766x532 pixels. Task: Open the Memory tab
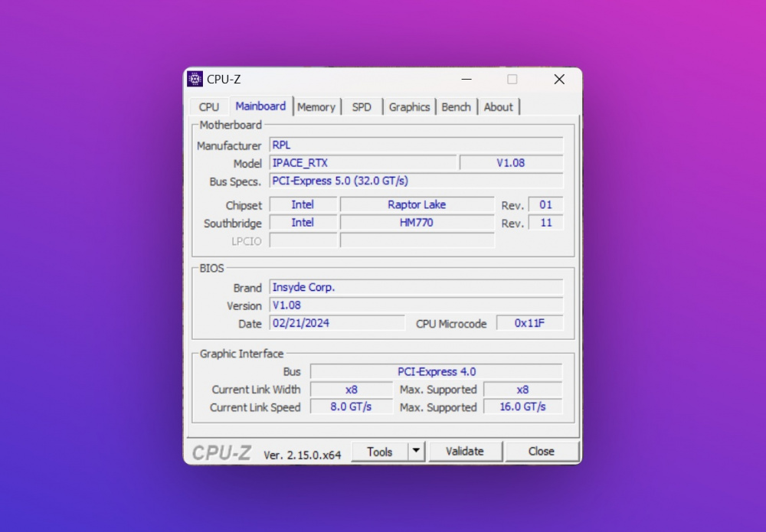coord(316,107)
